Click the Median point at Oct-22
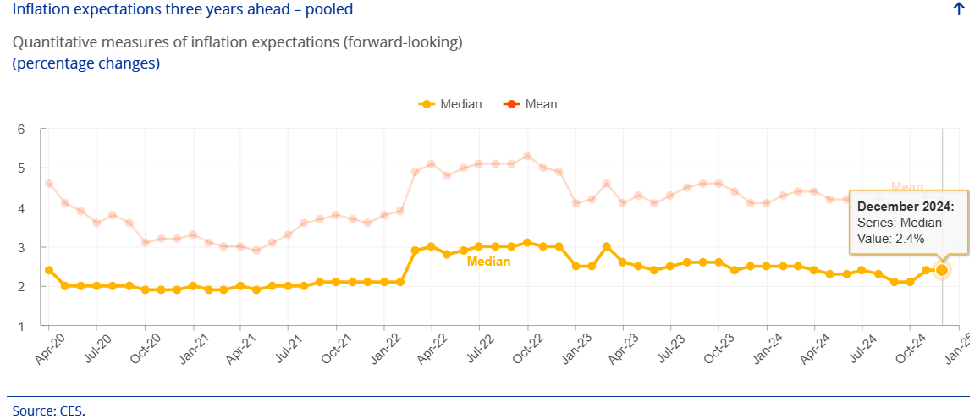Screen dimensions: 980x419 point(527,243)
